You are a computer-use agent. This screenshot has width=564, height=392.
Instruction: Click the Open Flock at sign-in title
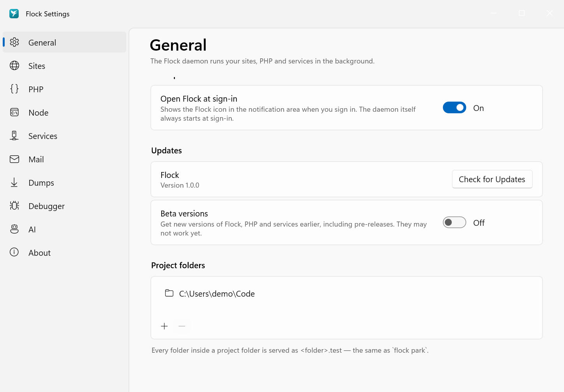(199, 99)
